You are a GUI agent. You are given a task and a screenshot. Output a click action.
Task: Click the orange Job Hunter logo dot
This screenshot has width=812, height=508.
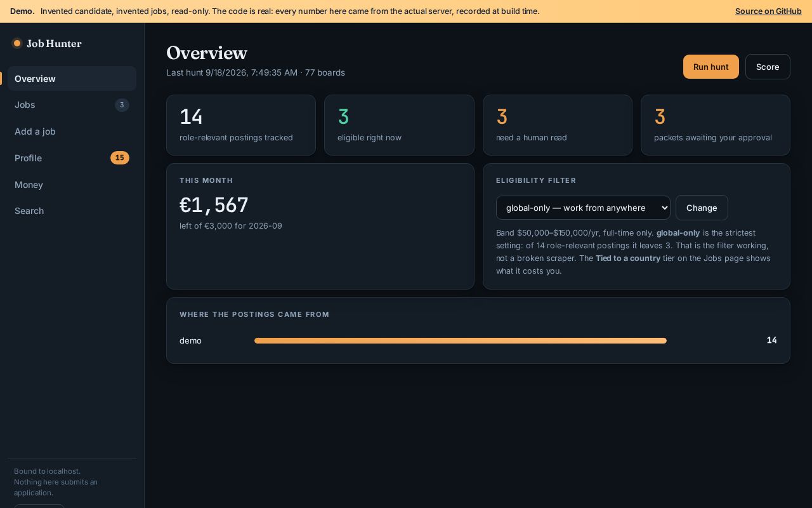tap(17, 43)
